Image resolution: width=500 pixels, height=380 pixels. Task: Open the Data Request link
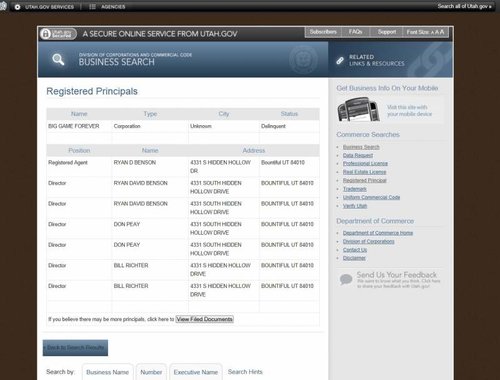point(358,155)
